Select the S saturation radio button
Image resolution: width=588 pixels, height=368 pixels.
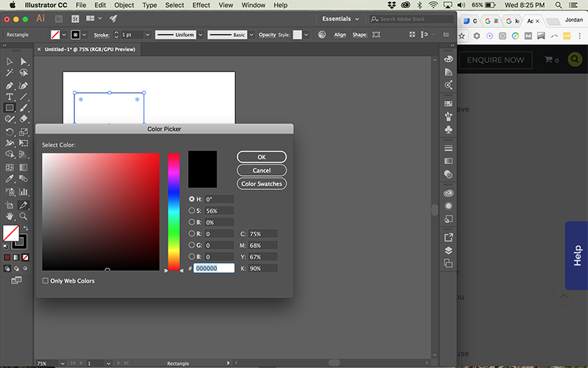192,210
